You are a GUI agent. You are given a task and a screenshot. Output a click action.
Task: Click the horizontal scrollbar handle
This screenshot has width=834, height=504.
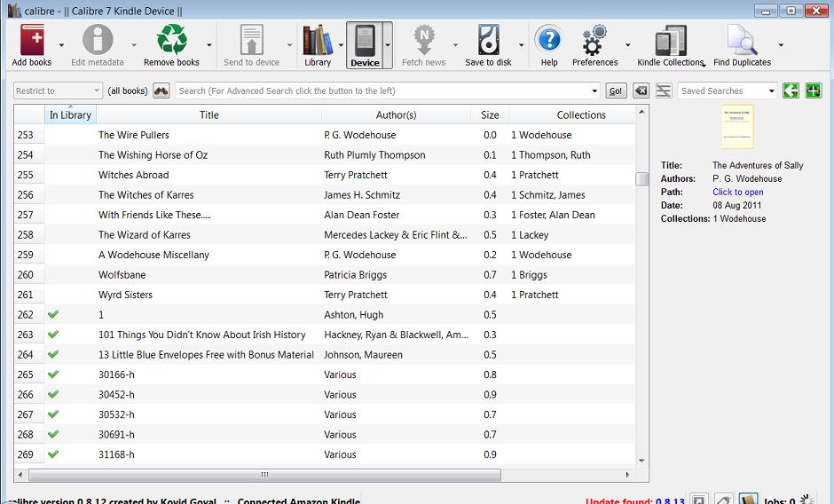tap(264, 475)
